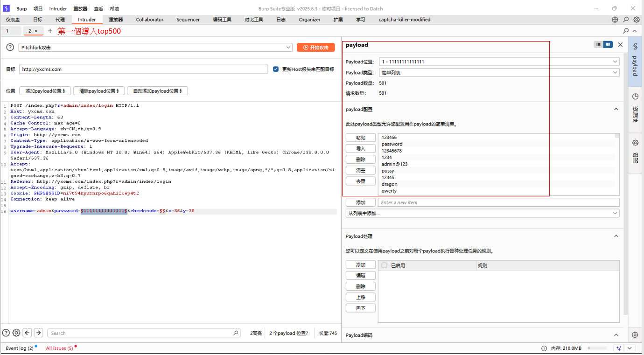
Task: Click the 添加payload位置 § button
Action: click(45, 91)
